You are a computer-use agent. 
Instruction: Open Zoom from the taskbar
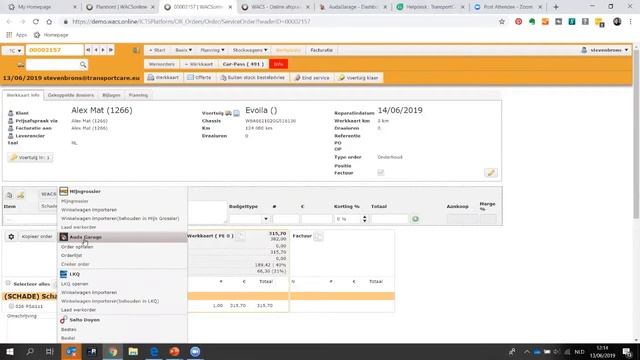[x=195, y=351]
